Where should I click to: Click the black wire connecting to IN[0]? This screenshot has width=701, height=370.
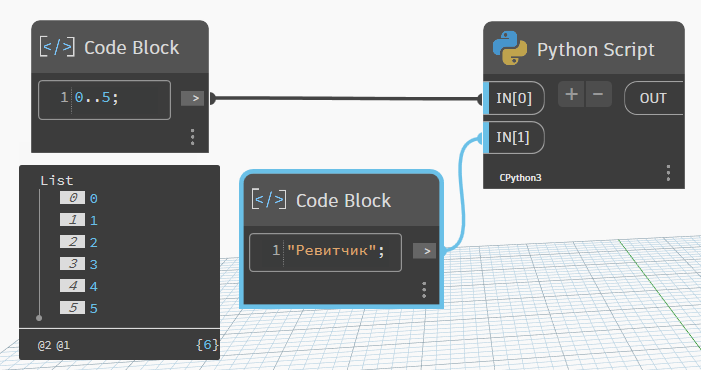click(346, 98)
